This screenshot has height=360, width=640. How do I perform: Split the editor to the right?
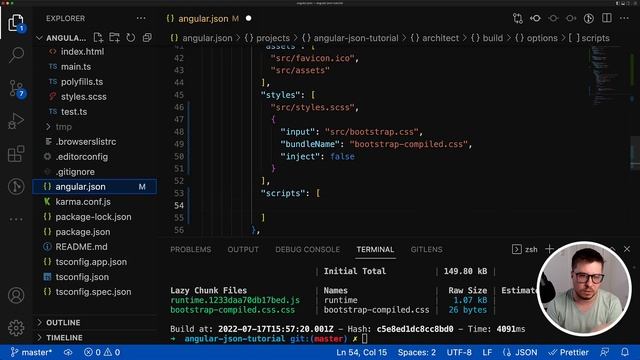point(607,18)
